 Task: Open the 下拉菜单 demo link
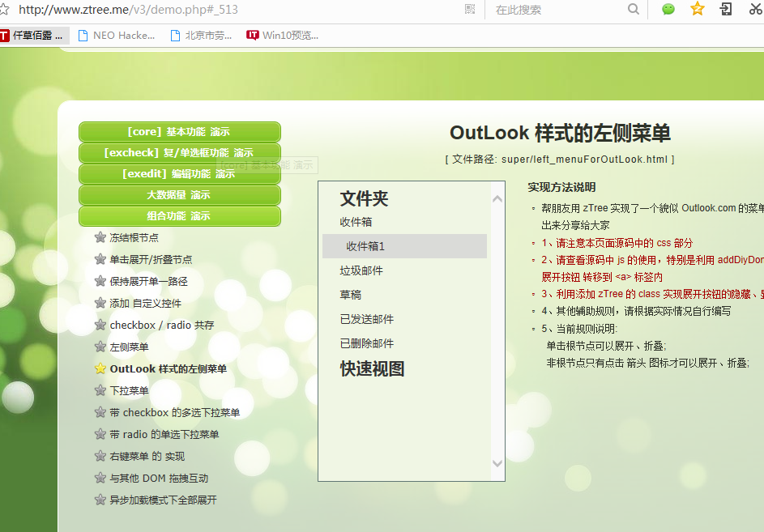pos(129,391)
